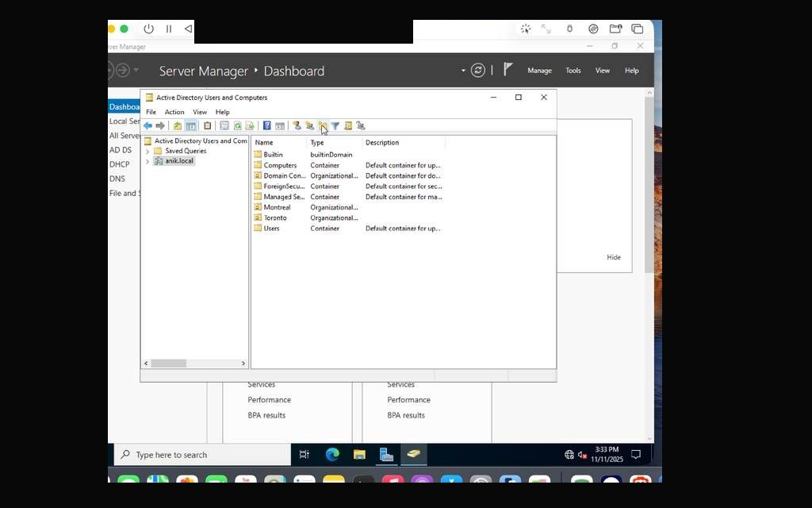Create a new group with the toolbar icon
This screenshot has height=508, width=812.
point(310,126)
